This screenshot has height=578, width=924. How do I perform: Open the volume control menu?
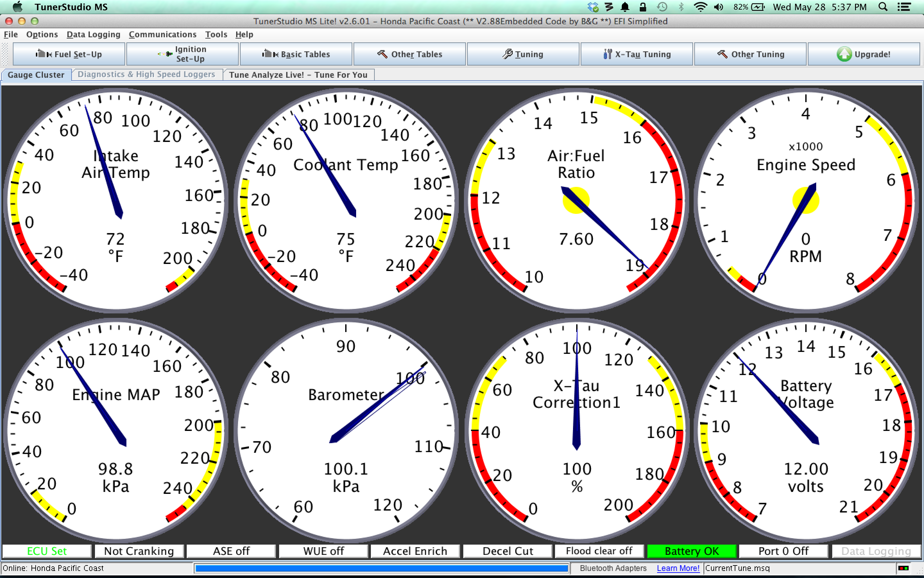tap(719, 7)
